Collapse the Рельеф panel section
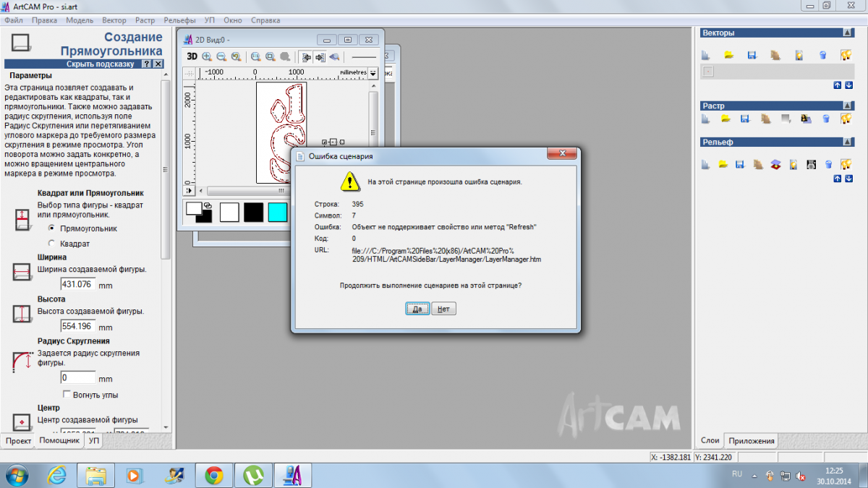868x488 pixels. coord(848,142)
